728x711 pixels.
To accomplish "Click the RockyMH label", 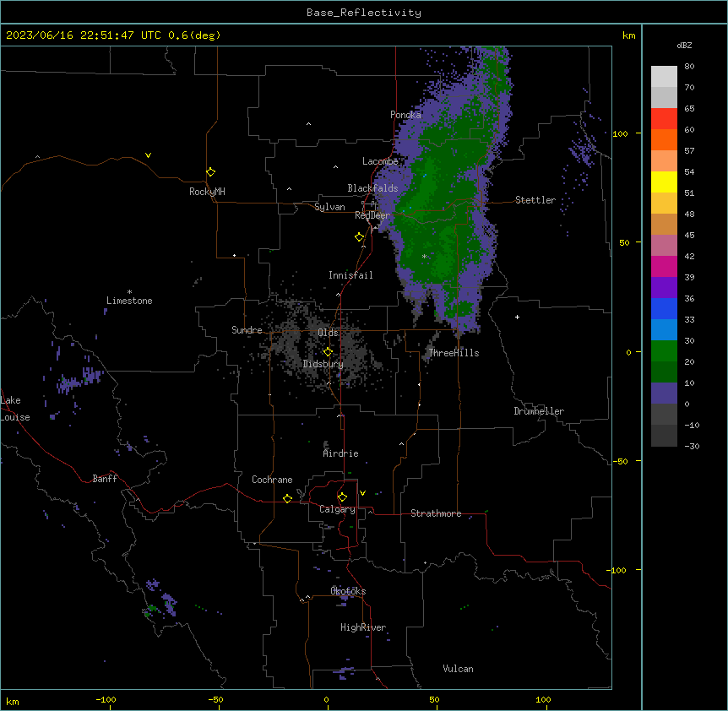I will pyautogui.click(x=207, y=192).
